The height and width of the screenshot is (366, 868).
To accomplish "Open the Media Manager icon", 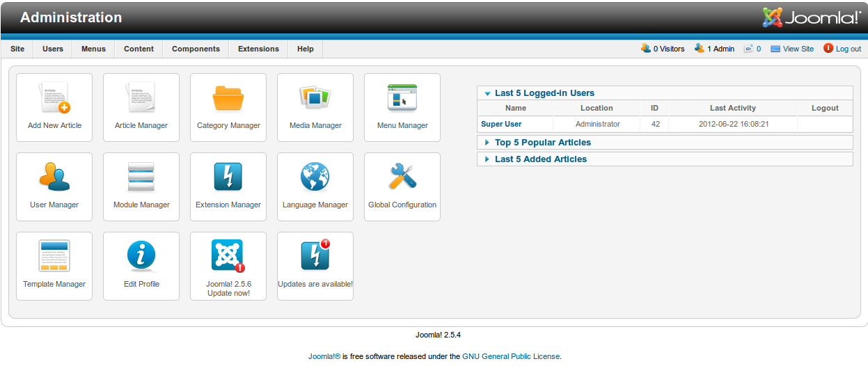I will click(x=315, y=98).
